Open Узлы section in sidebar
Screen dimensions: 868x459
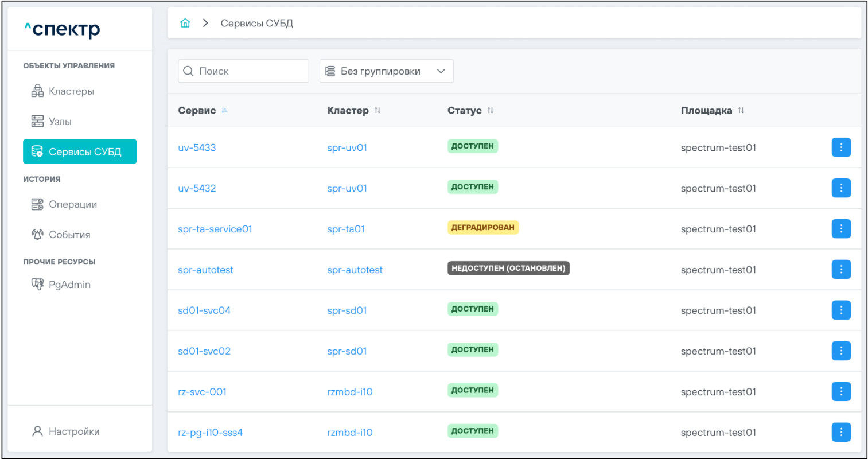click(x=60, y=122)
